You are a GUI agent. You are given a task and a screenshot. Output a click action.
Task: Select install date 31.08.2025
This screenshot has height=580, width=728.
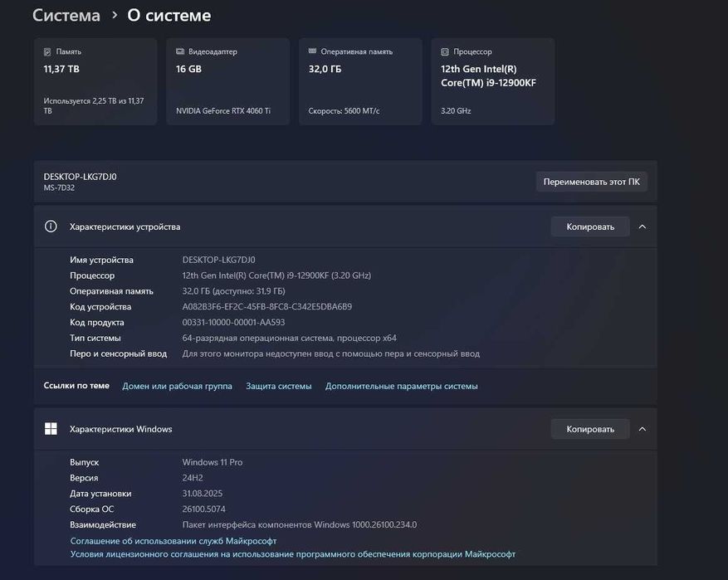[202, 494]
